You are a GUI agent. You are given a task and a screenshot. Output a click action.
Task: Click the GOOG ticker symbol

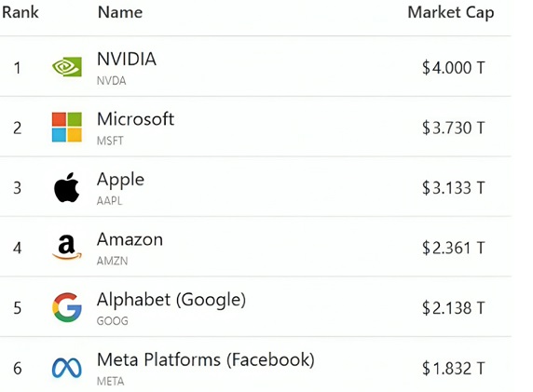tap(113, 321)
